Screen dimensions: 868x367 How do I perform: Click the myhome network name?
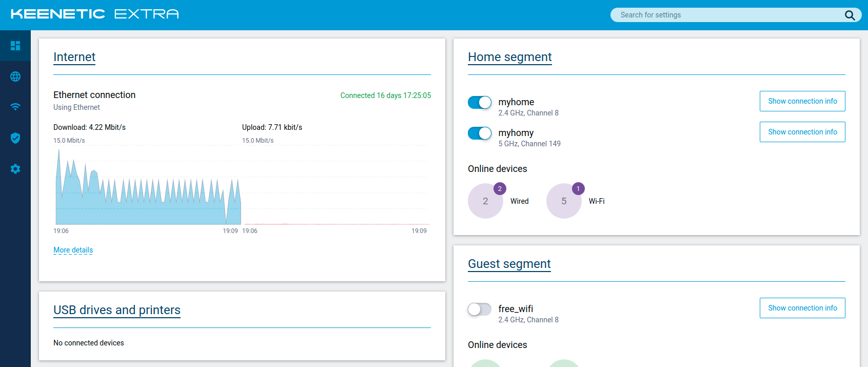point(516,102)
